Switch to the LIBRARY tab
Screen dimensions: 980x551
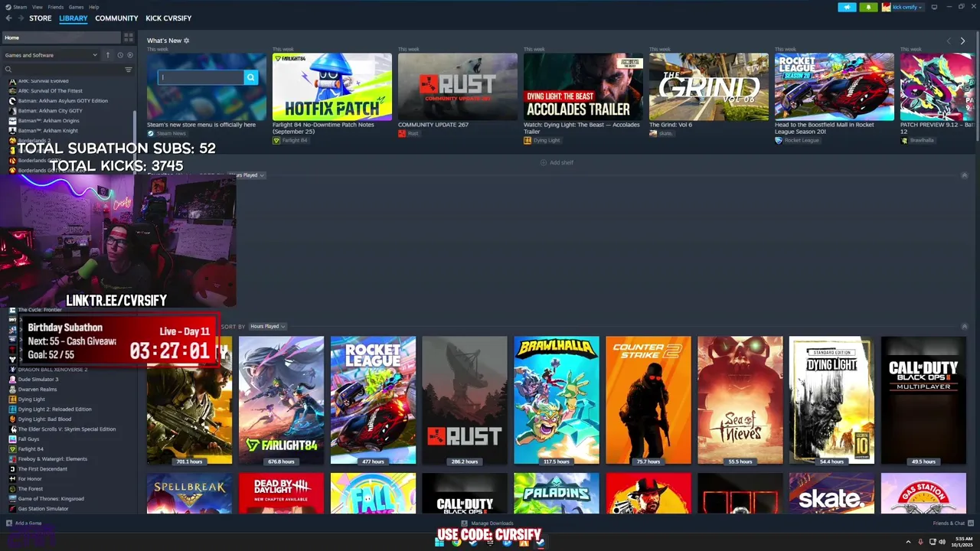[x=73, y=18]
